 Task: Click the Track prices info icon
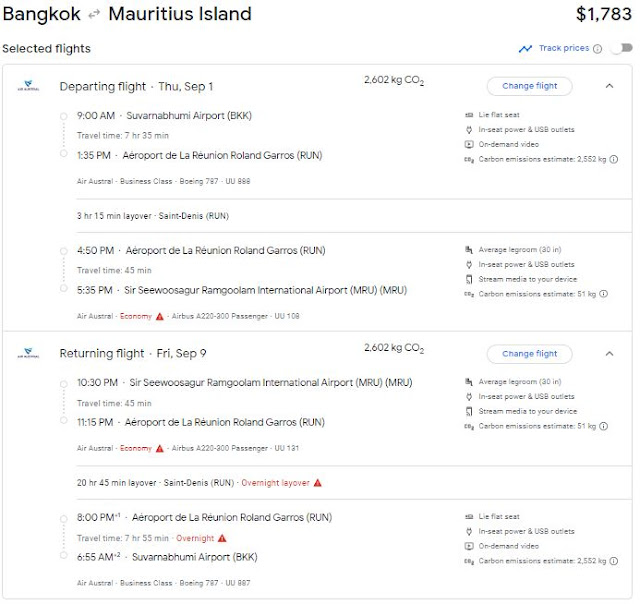click(x=597, y=49)
